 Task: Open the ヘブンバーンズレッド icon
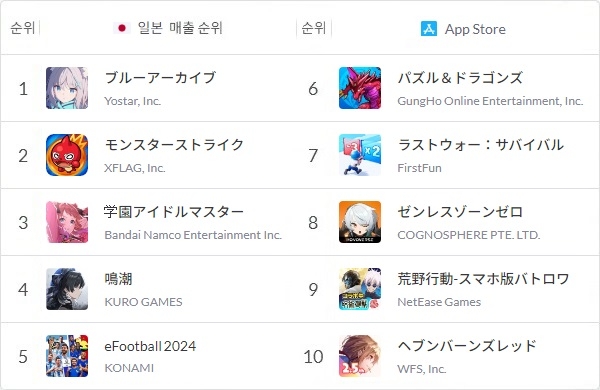click(360, 356)
